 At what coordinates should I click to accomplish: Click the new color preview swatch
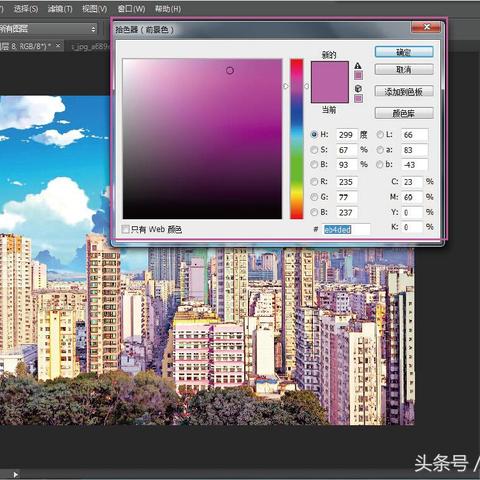click(x=330, y=71)
